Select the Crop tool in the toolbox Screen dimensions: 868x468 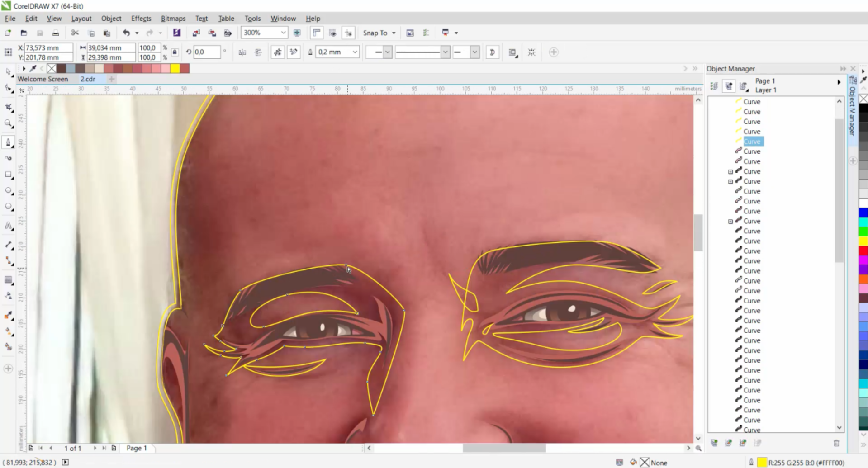(8, 107)
